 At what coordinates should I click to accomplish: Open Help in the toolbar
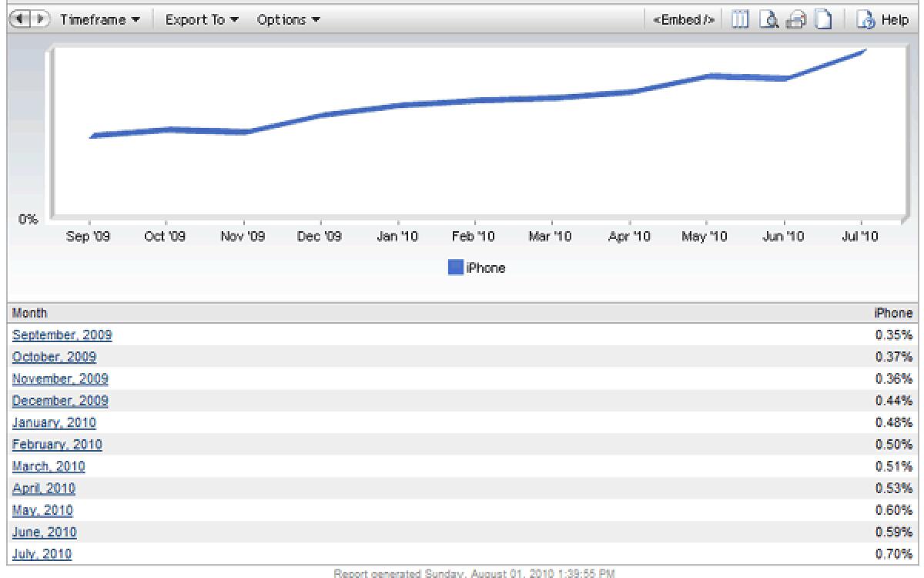883,20
